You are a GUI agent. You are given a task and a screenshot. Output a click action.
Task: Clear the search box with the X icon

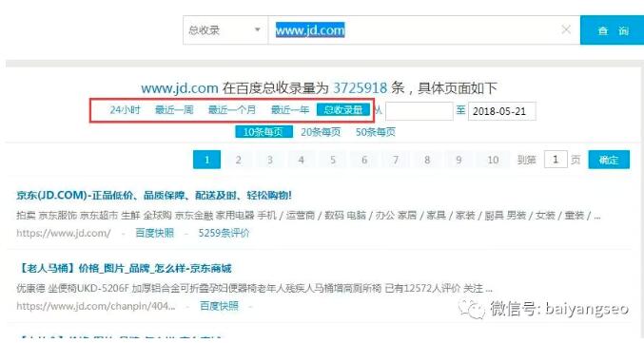point(566,29)
